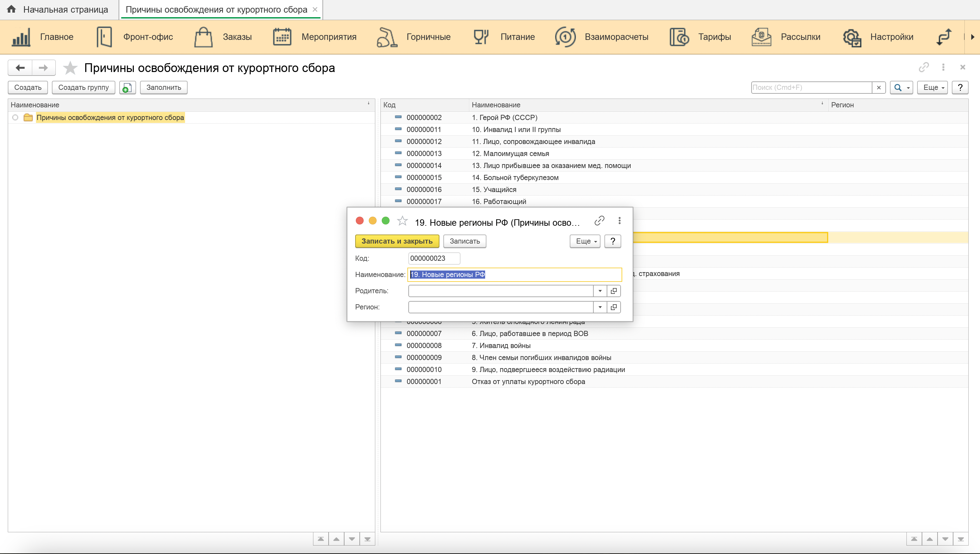Show more sections with right arrow
This screenshot has width=980, height=554.
point(973,37)
